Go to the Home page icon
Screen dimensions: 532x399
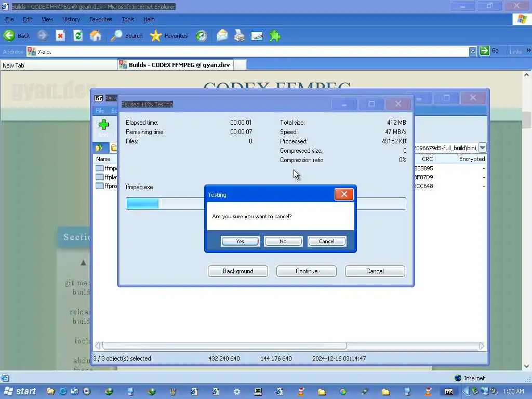[x=96, y=36]
